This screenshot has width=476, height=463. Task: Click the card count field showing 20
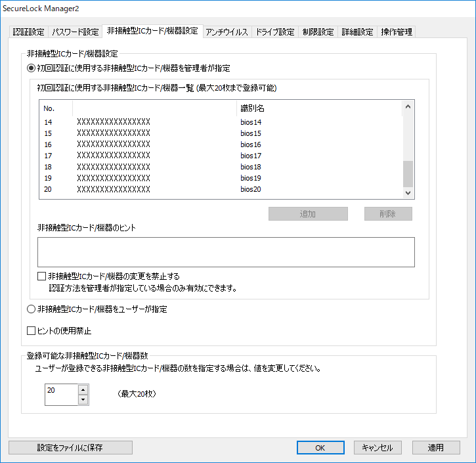(x=62, y=395)
